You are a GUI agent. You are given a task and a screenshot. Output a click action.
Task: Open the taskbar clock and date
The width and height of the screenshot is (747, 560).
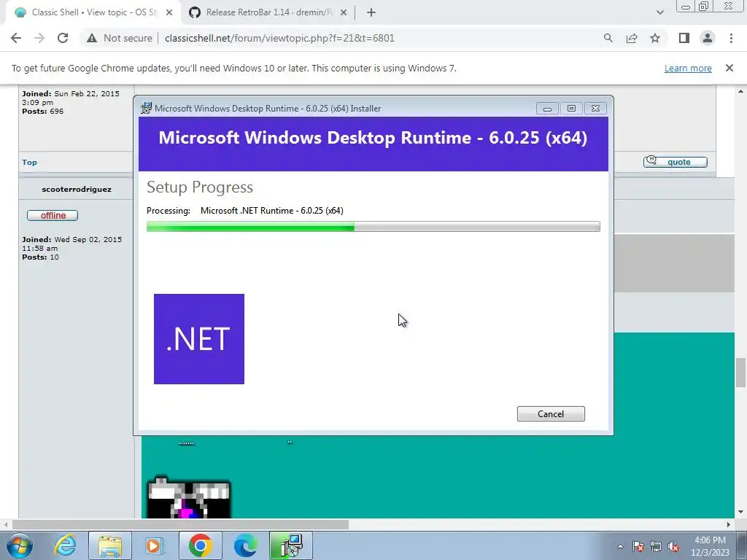coord(710,546)
